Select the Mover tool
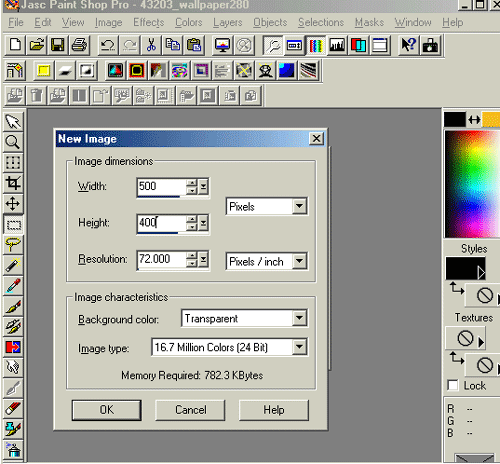Viewport: 500px width, 464px height. (x=13, y=204)
